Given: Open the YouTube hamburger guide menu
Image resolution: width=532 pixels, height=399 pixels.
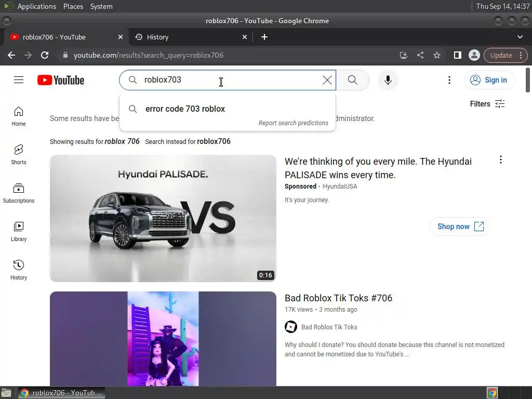Looking at the screenshot, I should (19, 80).
